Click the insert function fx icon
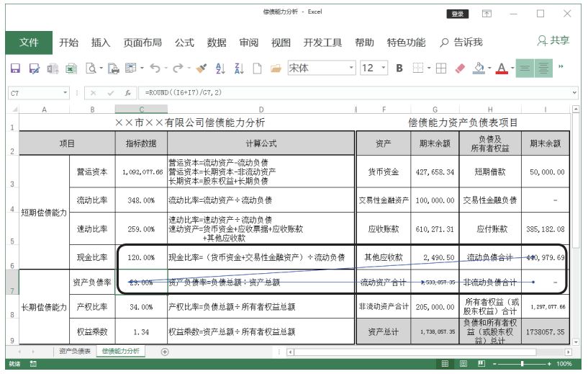588x374 pixels. (x=128, y=93)
